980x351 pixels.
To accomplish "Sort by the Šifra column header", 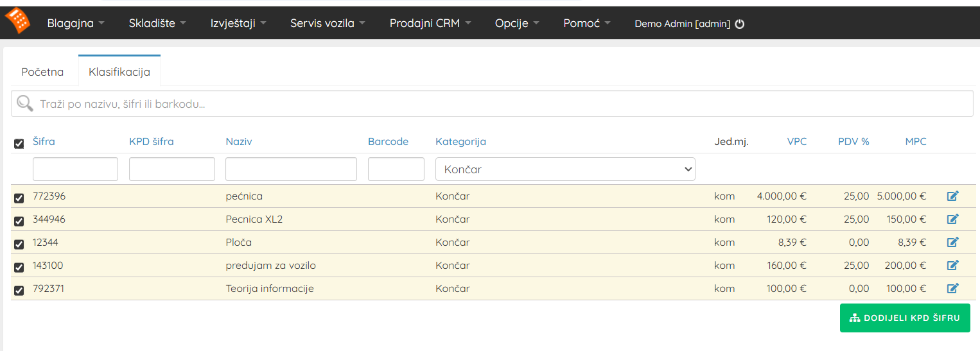I will pyautogui.click(x=44, y=142).
